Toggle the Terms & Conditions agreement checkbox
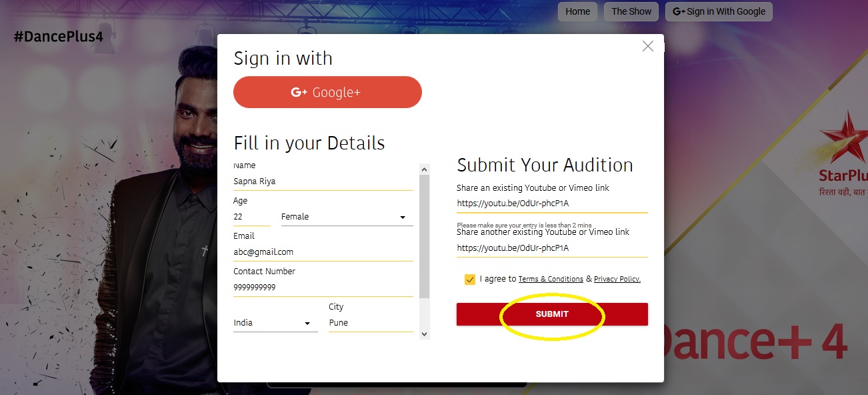 tap(470, 279)
